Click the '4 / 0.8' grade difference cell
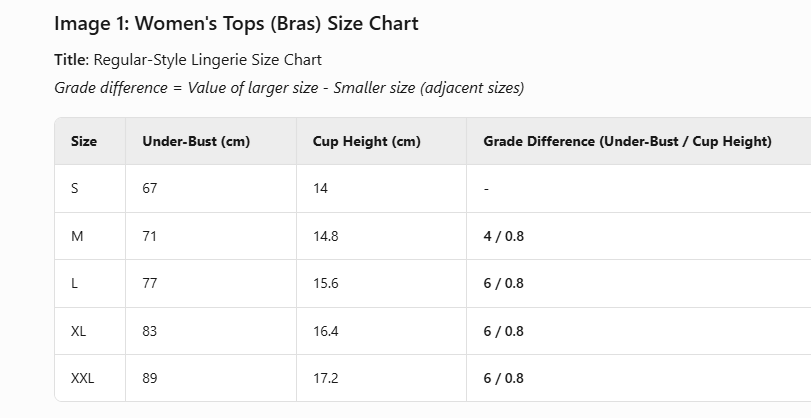This screenshot has height=418, width=811. (x=503, y=236)
